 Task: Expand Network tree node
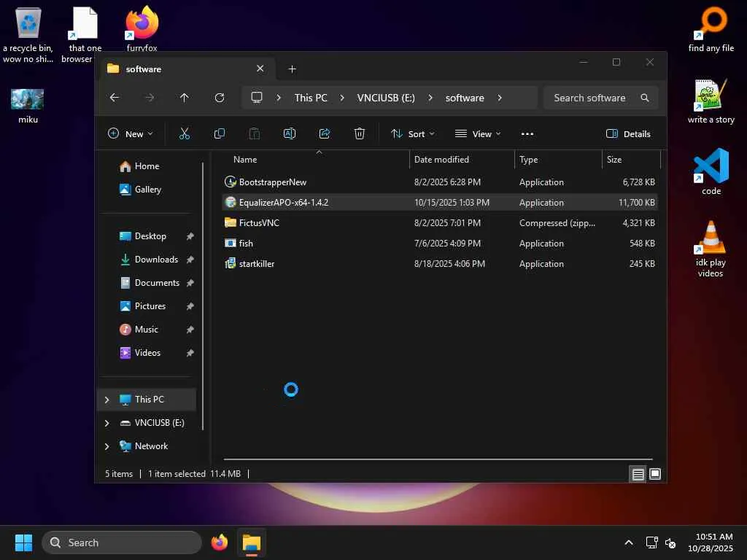point(107,446)
